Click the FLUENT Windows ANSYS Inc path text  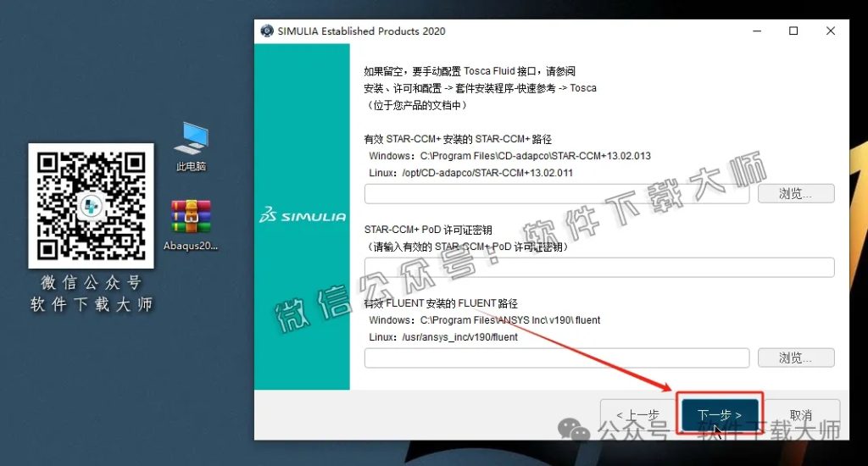tap(484, 320)
